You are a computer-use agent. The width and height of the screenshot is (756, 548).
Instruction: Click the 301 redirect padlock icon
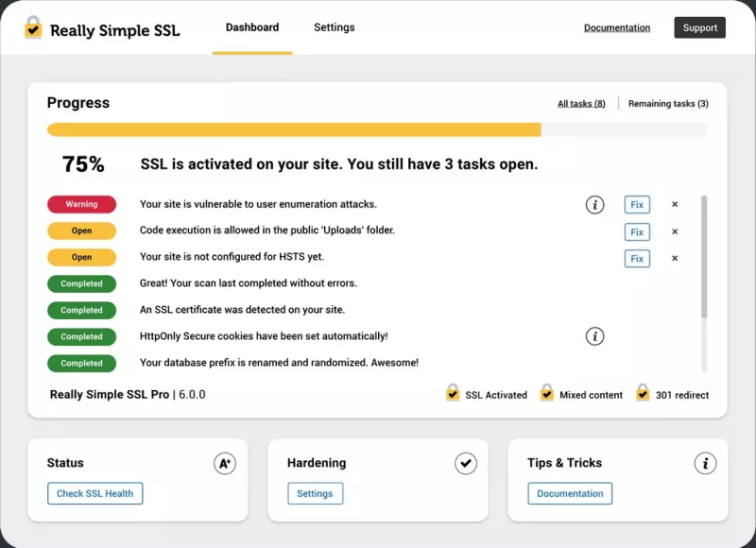click(x=643, y=392)
